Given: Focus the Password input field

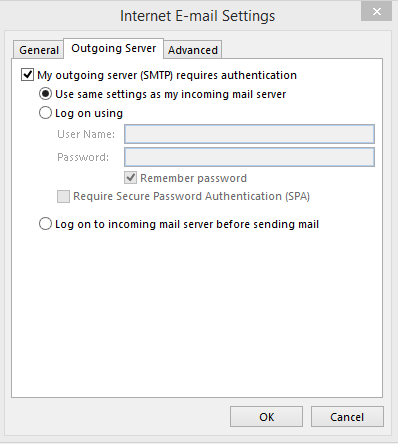Looking at the screenshot, I should coord(249,157).
